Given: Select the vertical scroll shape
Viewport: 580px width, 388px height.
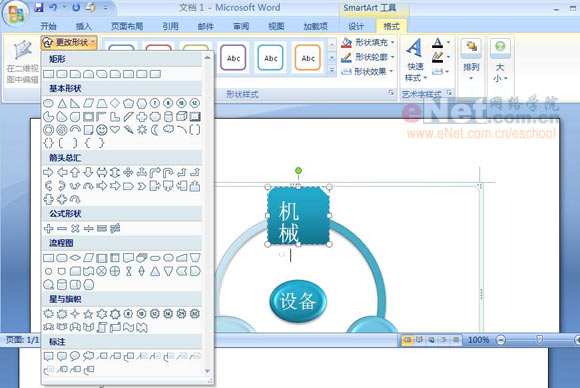Looking at the screenshot, I should tap(102, 327).
